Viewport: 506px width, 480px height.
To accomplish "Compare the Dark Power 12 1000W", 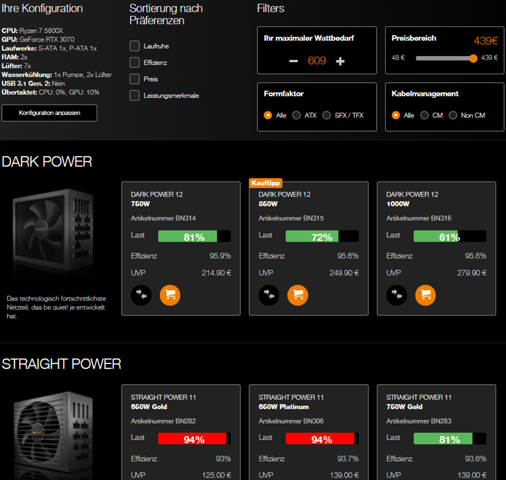I will (396, 295).
